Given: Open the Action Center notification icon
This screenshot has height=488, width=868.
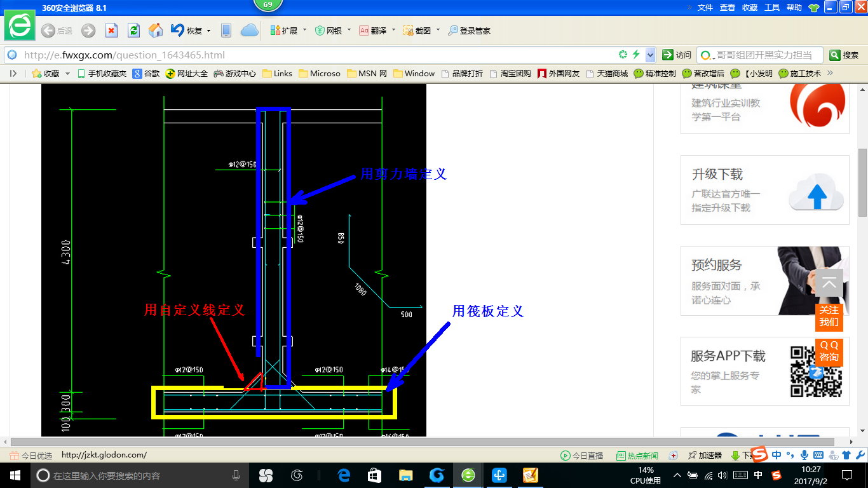Looking at the screenshot, I should click(x=846, y=475).
